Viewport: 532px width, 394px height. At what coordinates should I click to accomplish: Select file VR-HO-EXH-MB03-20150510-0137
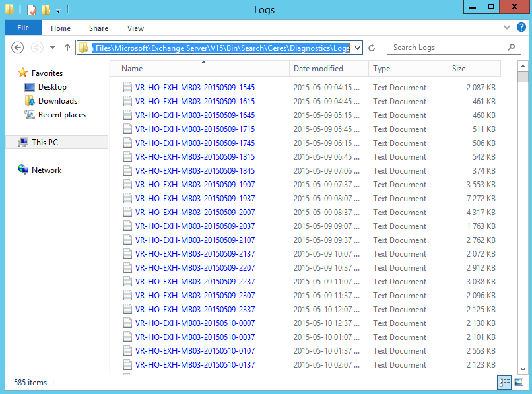tap(195, 365)
